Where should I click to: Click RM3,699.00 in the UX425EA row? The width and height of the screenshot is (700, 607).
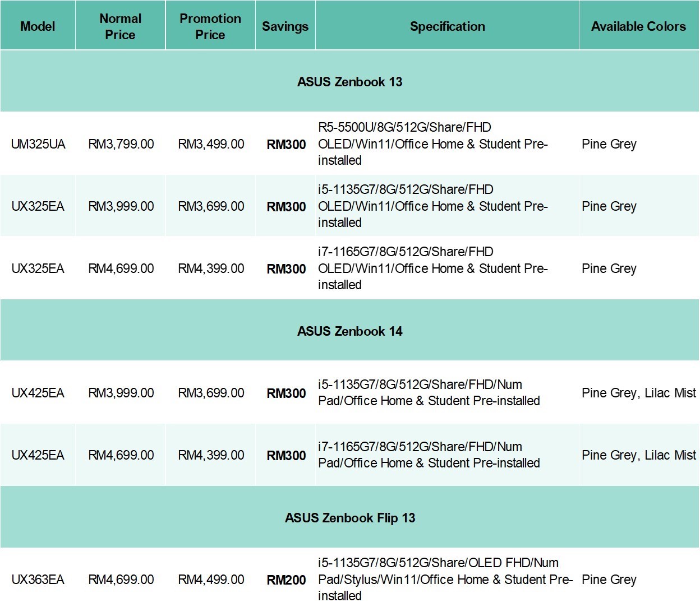tap(211, 393)
